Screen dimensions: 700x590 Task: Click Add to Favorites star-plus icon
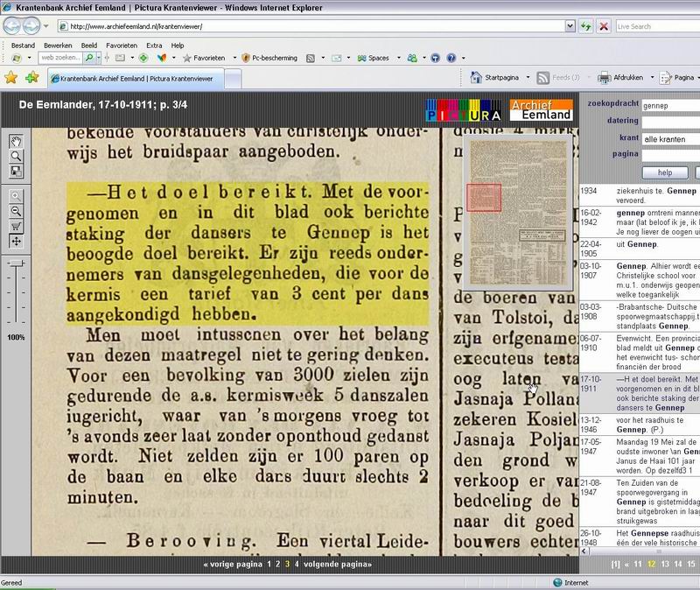[32, 78]
